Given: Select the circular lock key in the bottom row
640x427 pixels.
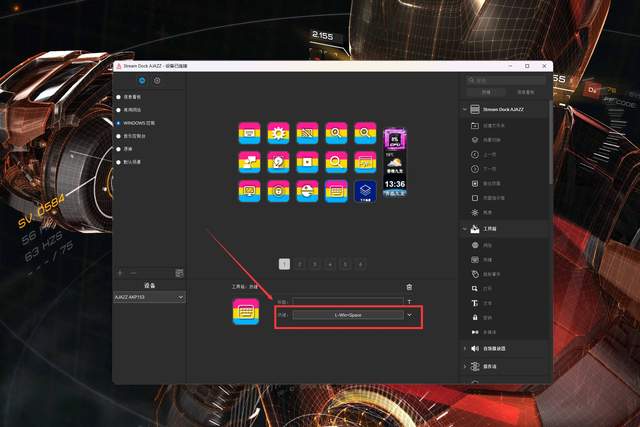Looking at the screenshot, I should 278,191.
